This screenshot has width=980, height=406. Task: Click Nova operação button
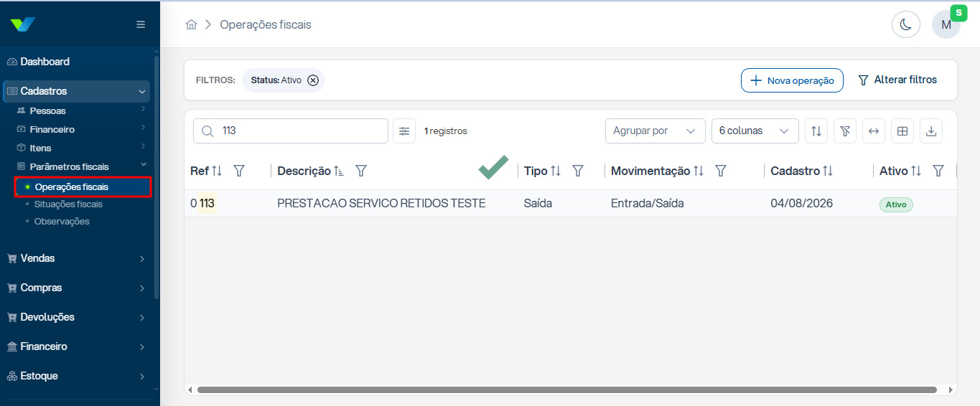coord(792,80)
